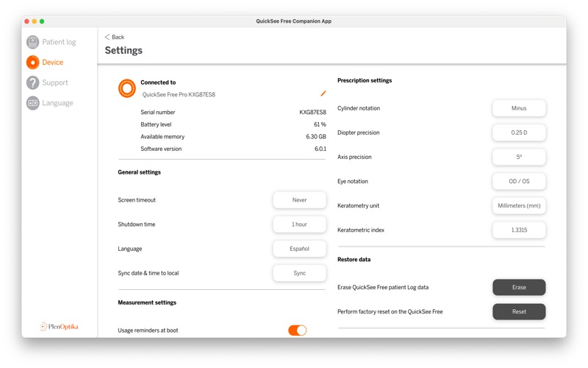Click Erase QuickSee Free patient Log data text
The height and width of the screenshot is (368, 588).
point(383,287)
